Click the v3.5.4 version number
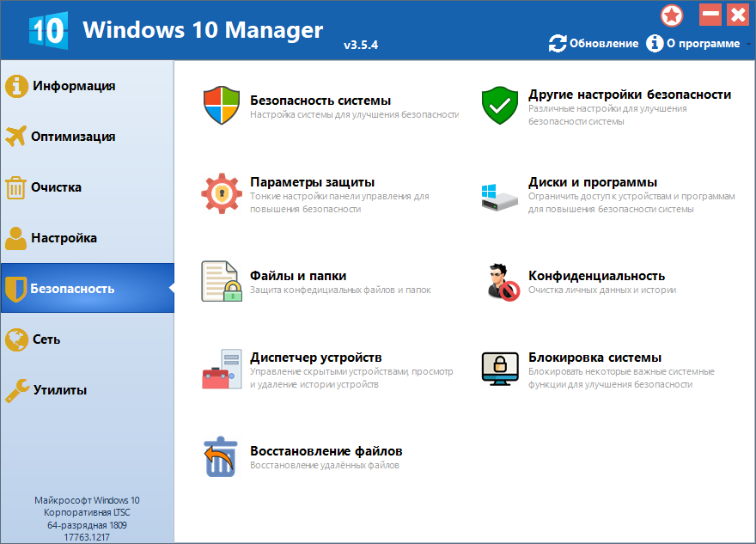Screen dimensions: 756x544 click(361, 46)
